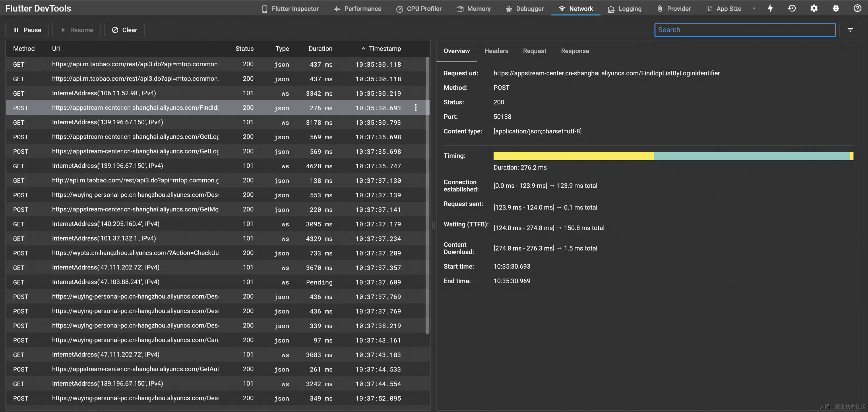Clear the network request list

(124, 30)
